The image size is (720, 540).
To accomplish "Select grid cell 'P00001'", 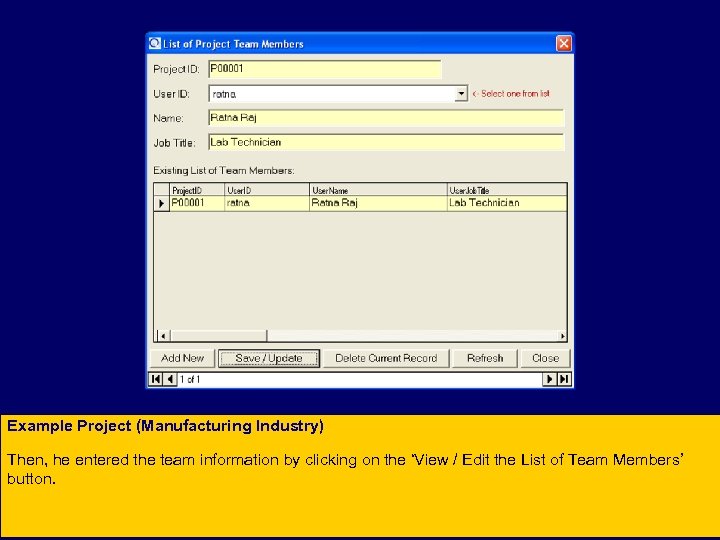I will click(x=197, y=203).
